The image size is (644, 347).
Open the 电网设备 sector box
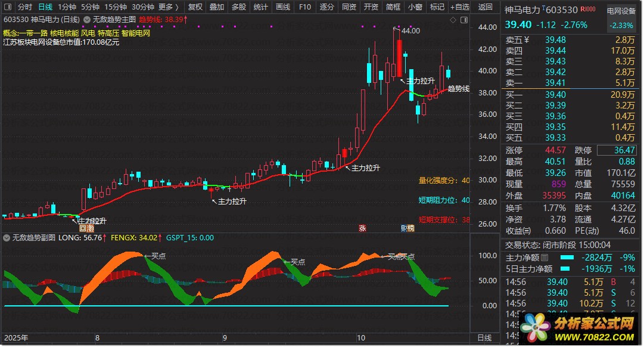(x=621, y=18)
